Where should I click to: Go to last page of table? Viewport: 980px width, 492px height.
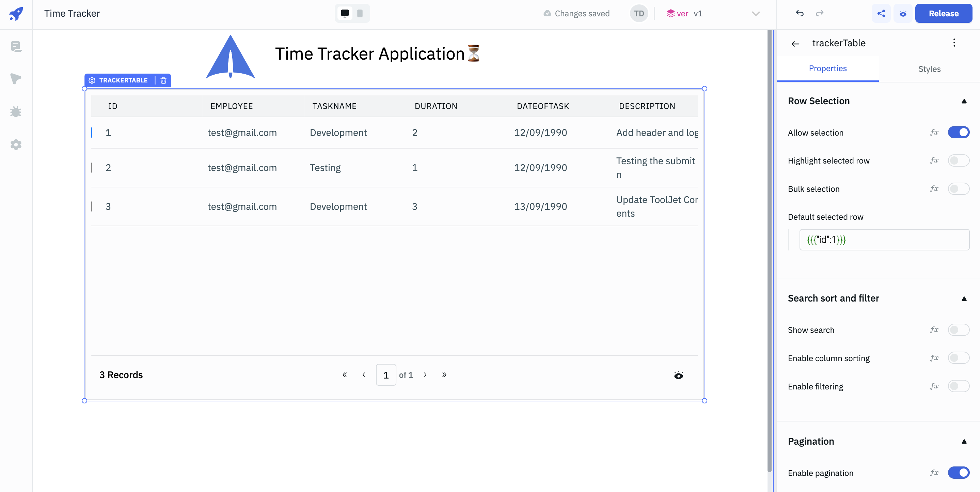point(444,375)
